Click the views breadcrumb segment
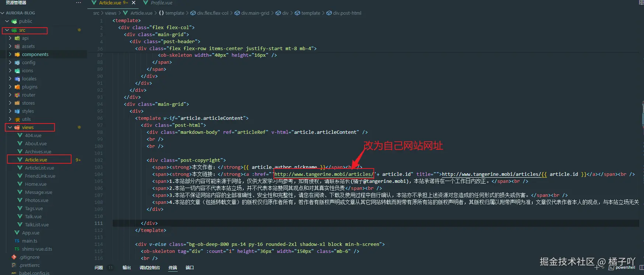The image size is (644, 275). (x=111, y=13)
